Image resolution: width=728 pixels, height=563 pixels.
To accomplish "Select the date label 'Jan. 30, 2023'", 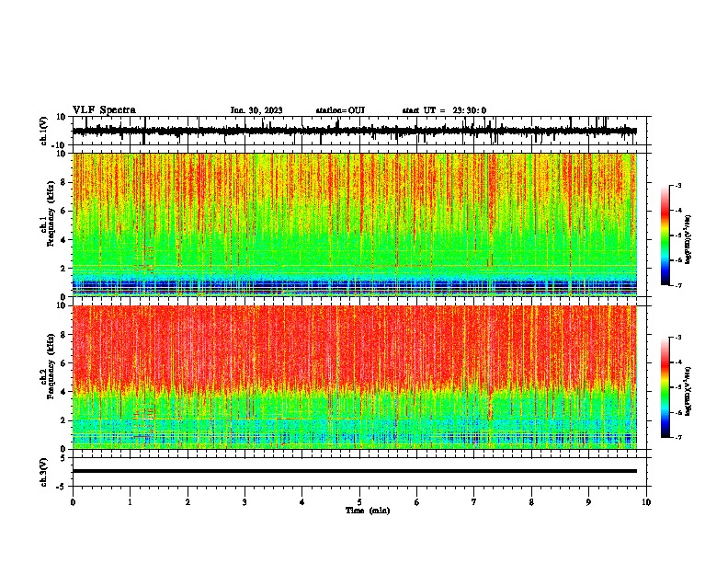I will click(256, 110).
